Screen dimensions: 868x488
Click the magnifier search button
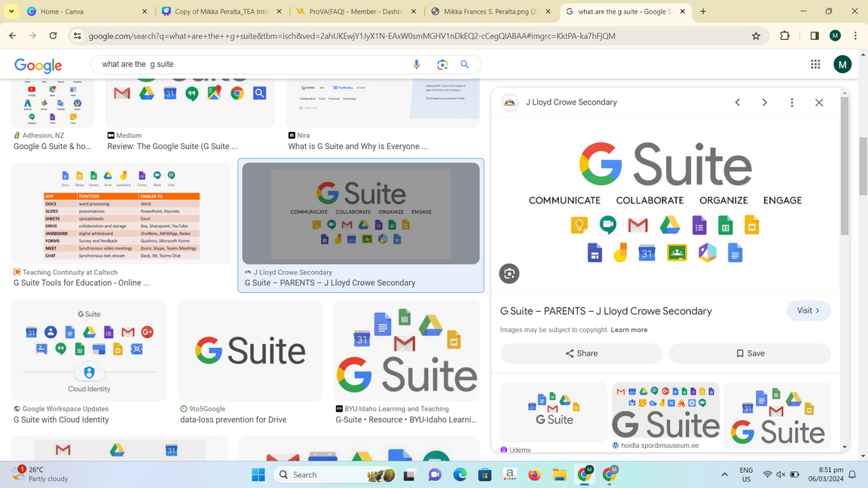[465, 64]
